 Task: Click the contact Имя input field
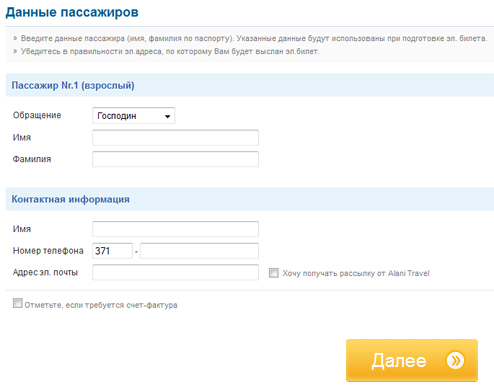[175, 229]
